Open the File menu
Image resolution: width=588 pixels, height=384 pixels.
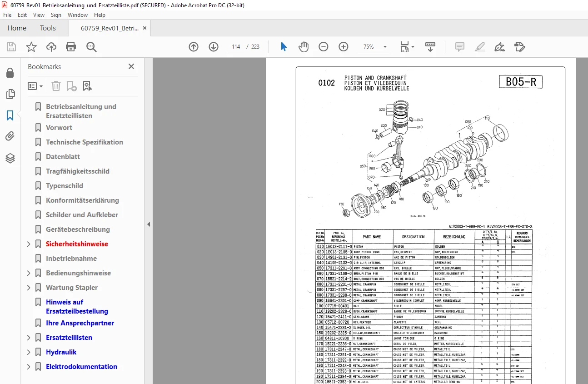pos(7,15)
